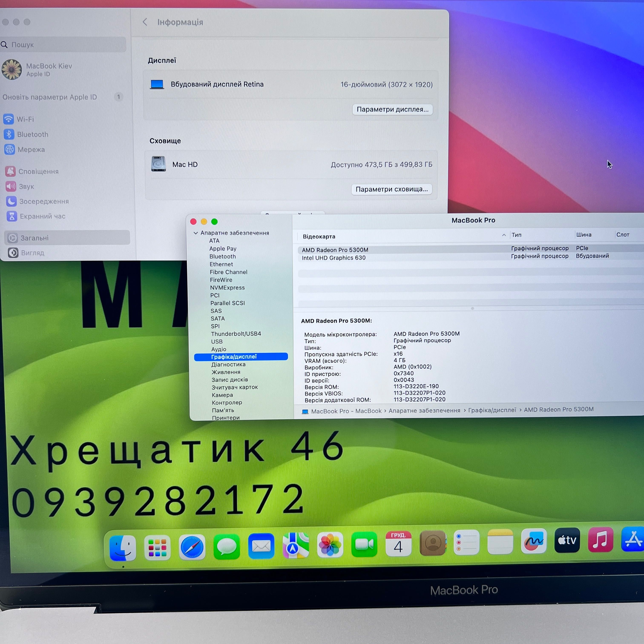Open Сповіщення settings in sidebar

point(32,171)
